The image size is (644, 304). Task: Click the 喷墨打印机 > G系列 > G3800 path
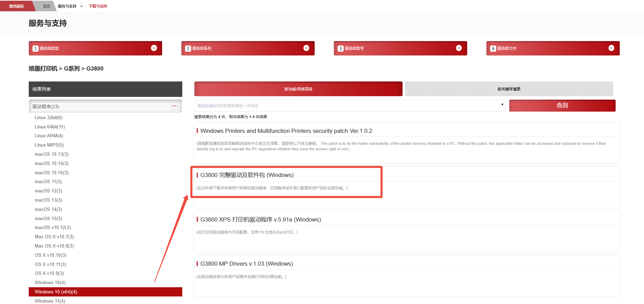(66, 68)
